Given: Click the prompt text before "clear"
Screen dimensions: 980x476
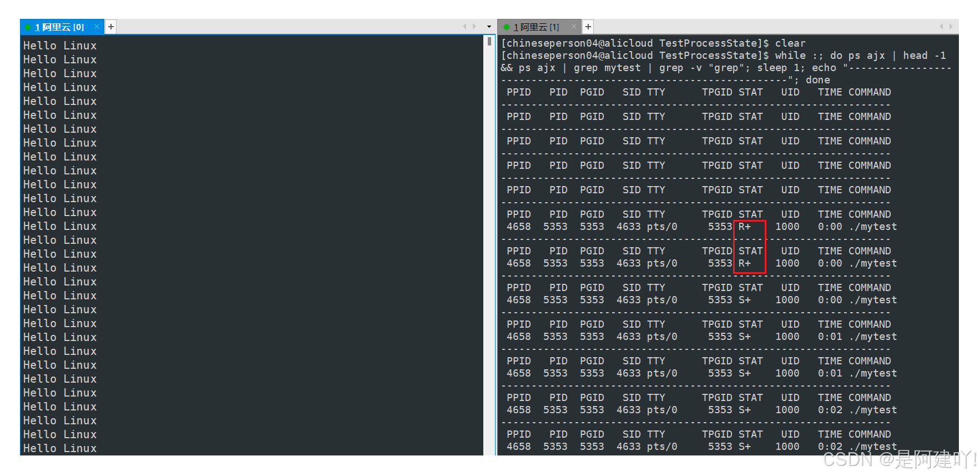Looking at the screenshot, I should click(635, 43).
